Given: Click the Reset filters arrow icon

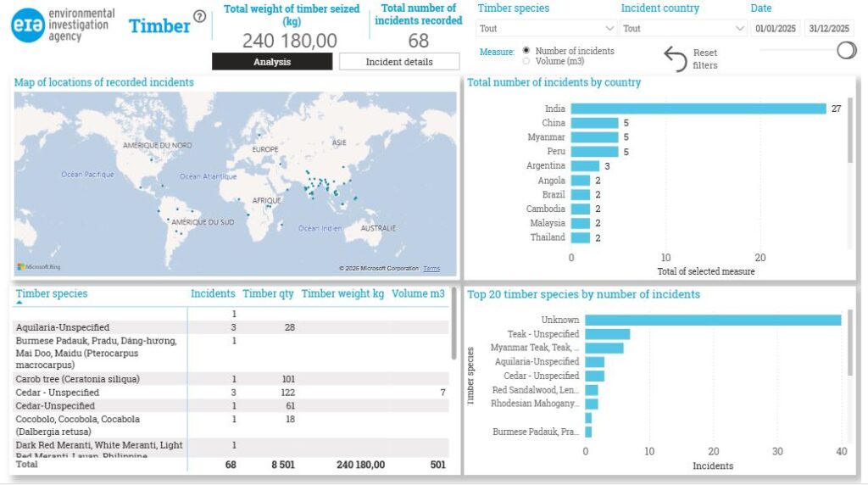Looking at the screenshot, I should 676,59.
